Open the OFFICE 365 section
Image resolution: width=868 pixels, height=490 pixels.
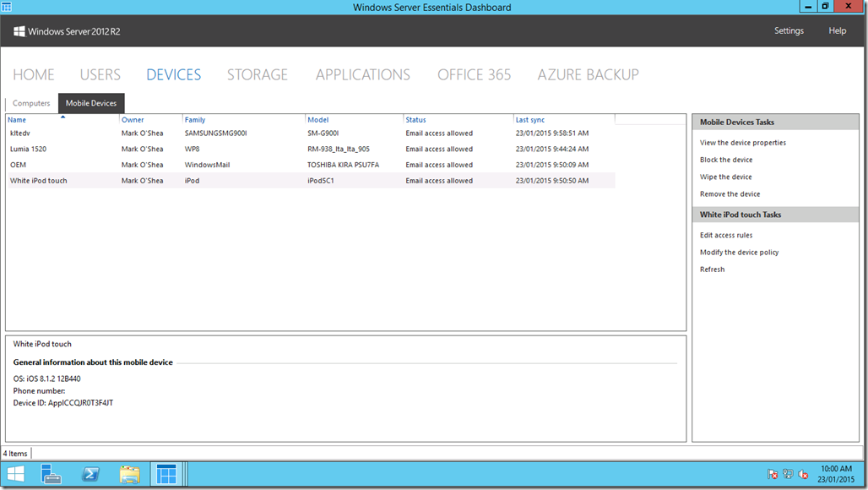click(475, 74)
